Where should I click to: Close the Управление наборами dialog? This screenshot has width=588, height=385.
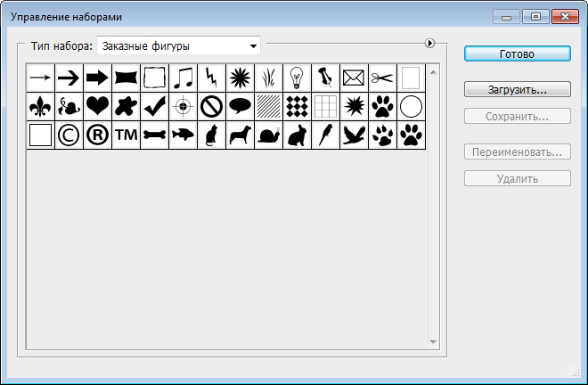point(565,17)
